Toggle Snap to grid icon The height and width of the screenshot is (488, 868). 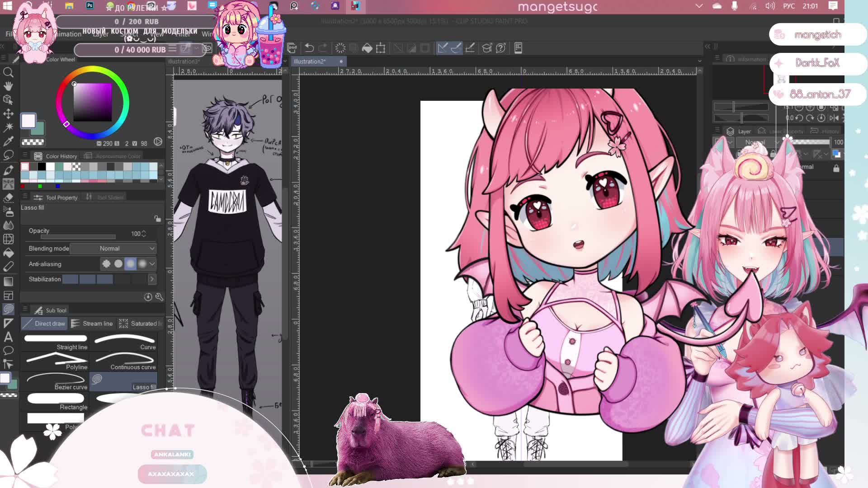pos(470,48)
